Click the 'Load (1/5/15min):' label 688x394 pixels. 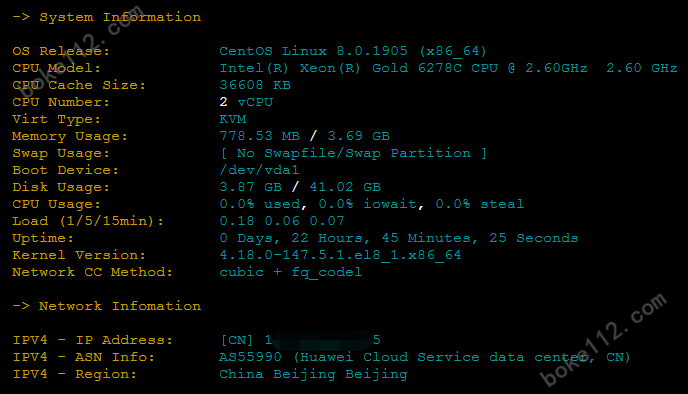tap(88, 221)
